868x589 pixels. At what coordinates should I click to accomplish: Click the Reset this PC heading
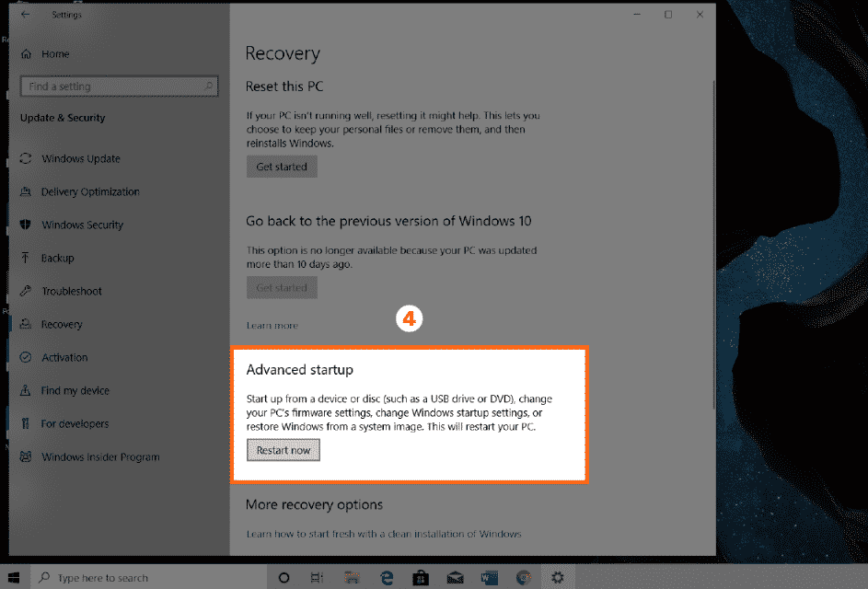(x=284, y=87)
